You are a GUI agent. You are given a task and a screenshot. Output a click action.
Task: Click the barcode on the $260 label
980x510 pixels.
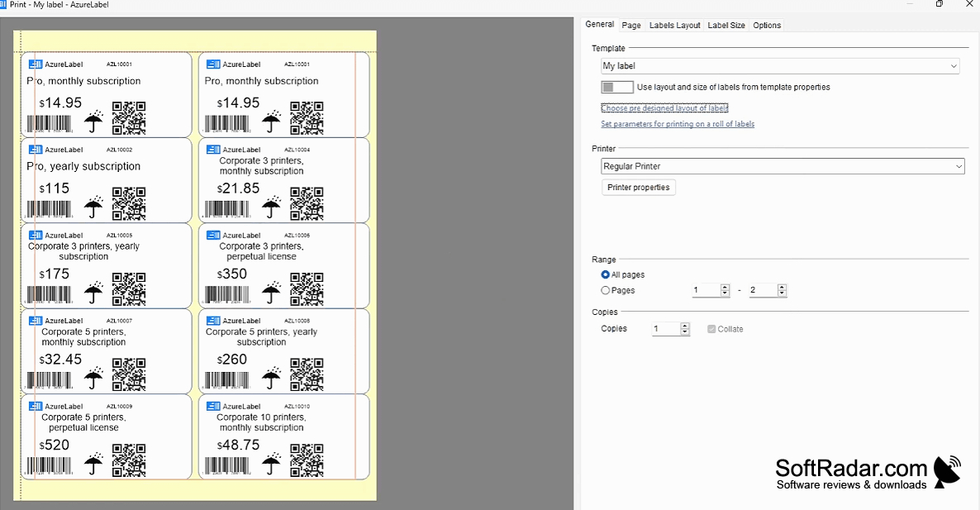227,379
